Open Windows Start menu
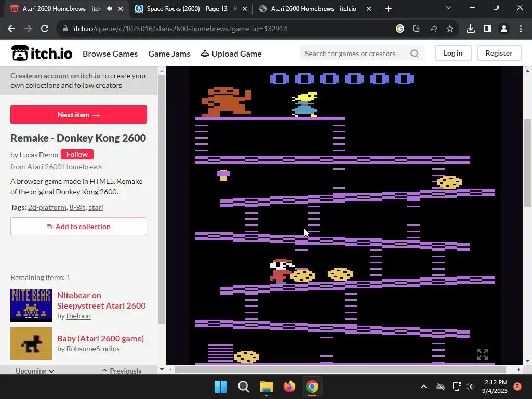532x399 pixels. coord(220,387)
